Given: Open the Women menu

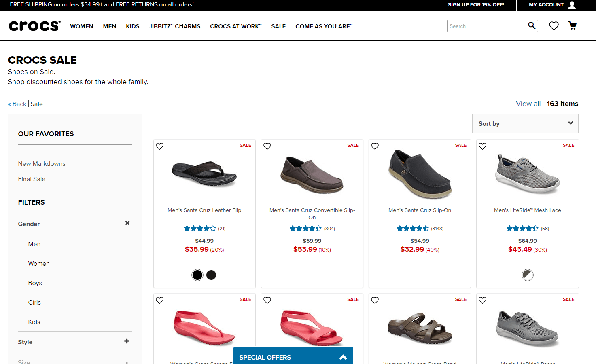Looking at the screenshot, I should [82, 26].
